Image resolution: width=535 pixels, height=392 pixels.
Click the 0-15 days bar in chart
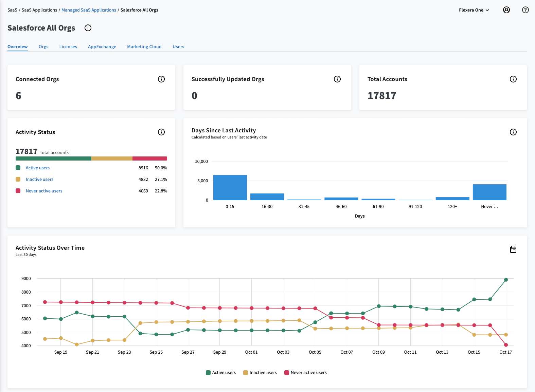(230, 188)
